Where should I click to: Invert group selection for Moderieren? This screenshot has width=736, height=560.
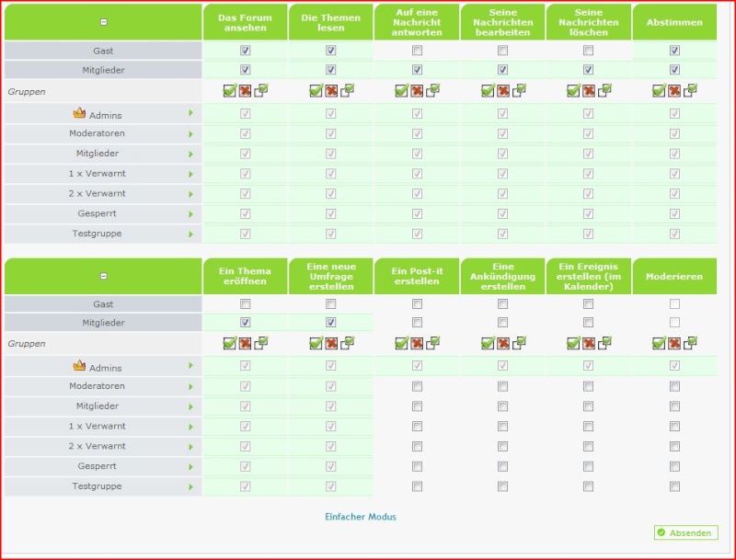pyautogui.click(x=691, y=343)
